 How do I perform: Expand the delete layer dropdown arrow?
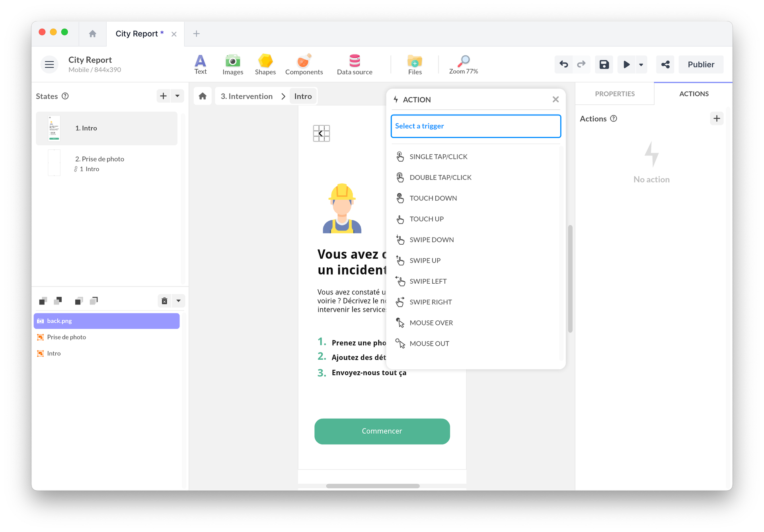[x=179, y=301]
